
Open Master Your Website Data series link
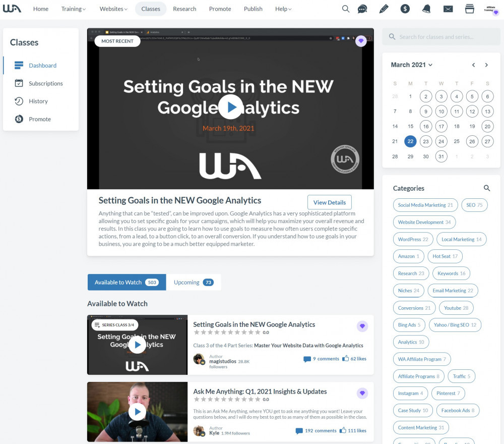[x=308, y=345]
